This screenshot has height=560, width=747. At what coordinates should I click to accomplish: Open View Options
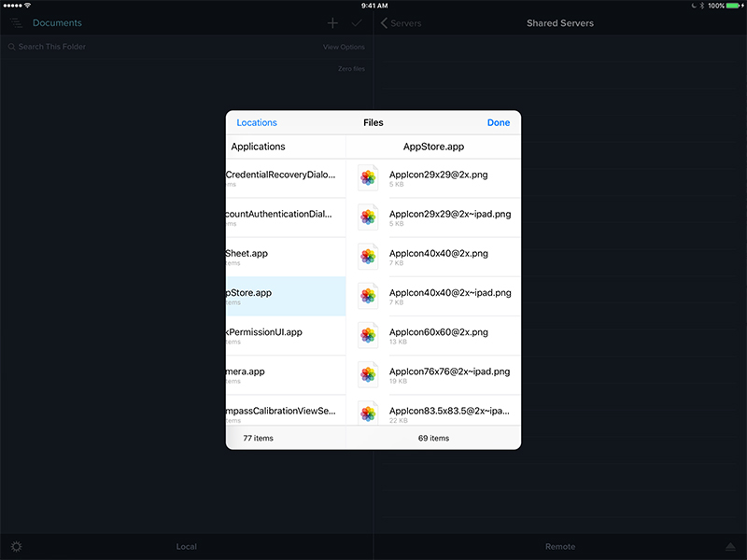click(x=344, y=47)
